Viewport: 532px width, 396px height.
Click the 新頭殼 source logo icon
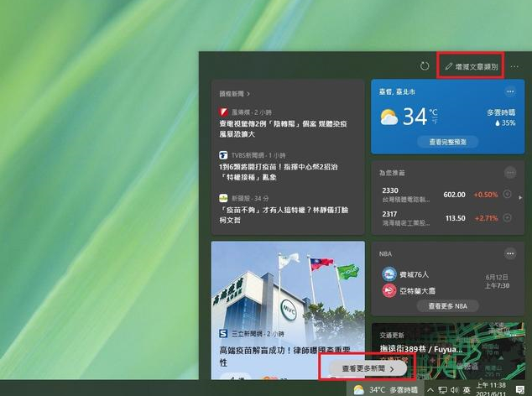click(x=223, y=198)
